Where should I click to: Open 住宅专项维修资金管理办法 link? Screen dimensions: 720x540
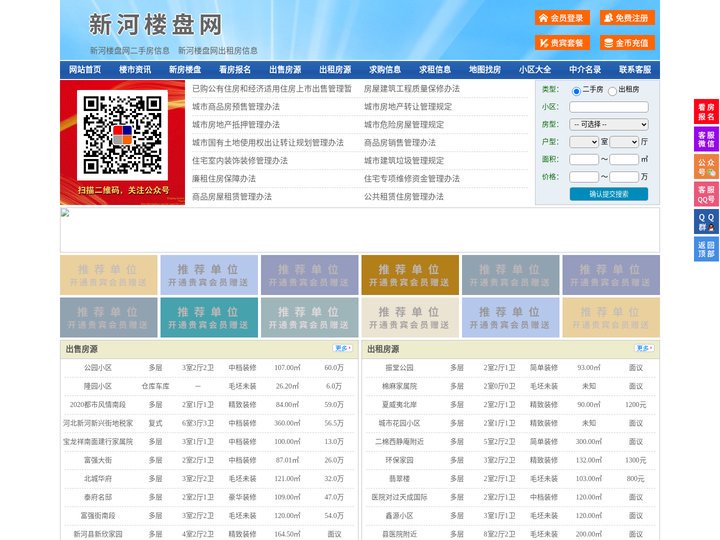click(412, 179)
